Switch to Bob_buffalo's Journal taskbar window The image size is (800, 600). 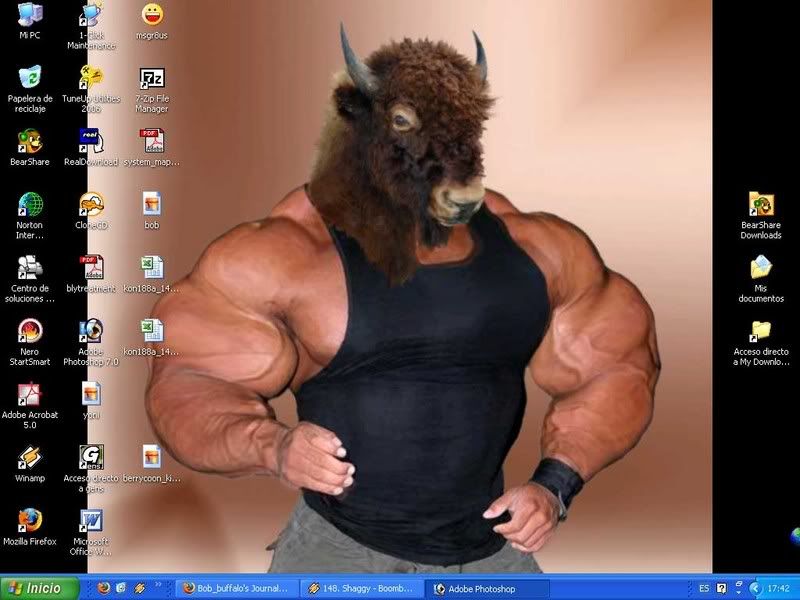pos(238,589)
